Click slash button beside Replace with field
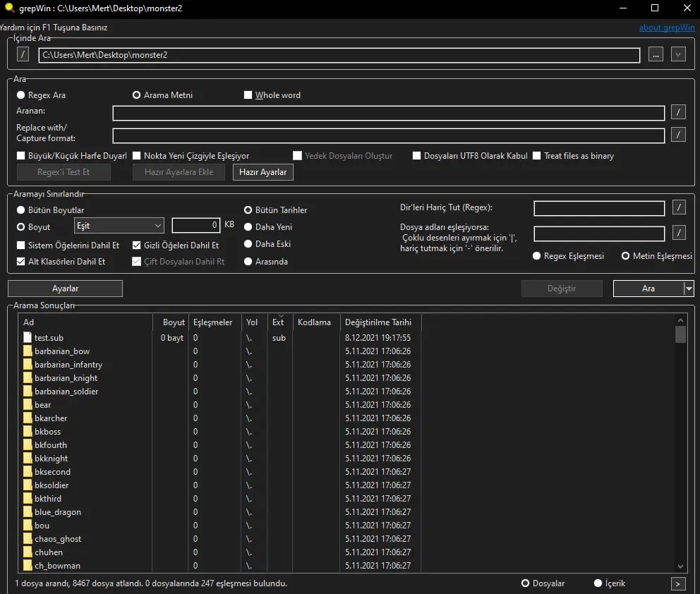Screen dimensions: 700x594 pyautogui.click(x=678, y=135)
